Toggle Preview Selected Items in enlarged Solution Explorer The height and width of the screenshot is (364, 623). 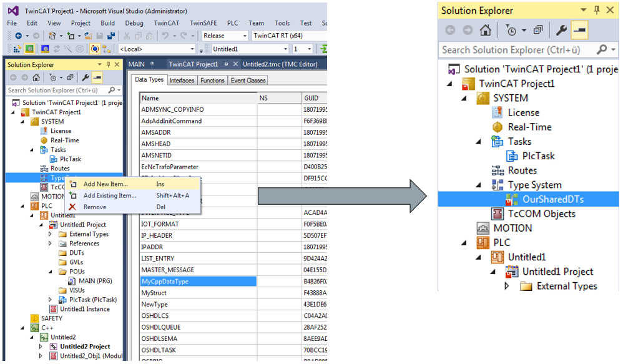tap(580, 30)
